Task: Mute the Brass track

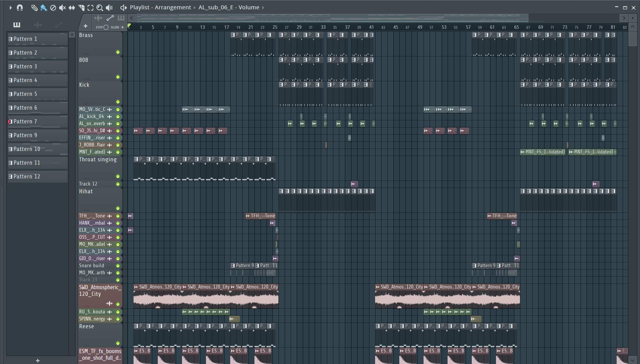Action: click(118, 52)
